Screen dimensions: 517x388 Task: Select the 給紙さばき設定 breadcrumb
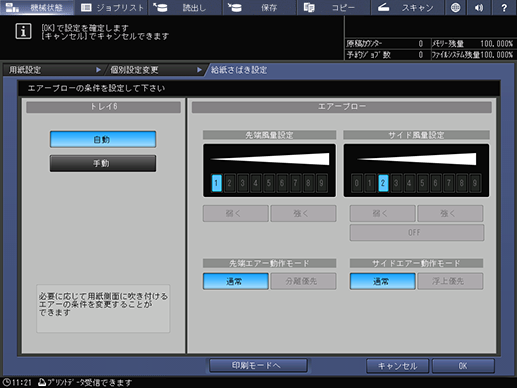click(x=239, y=70)
